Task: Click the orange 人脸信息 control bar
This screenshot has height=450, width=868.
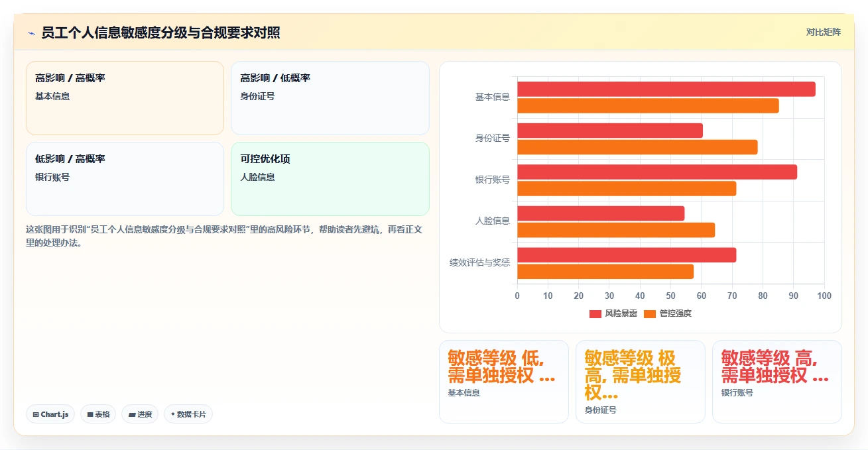Action: click(x=616, y=230)
